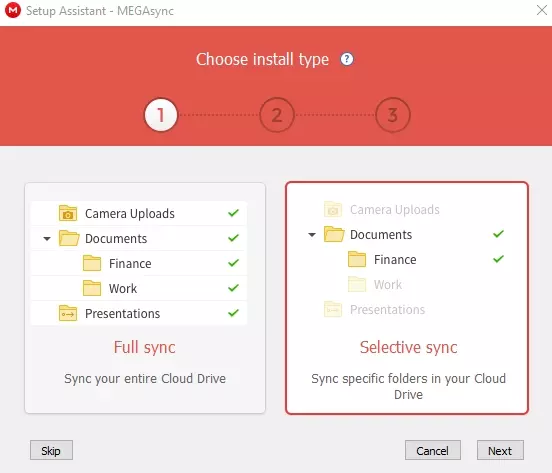Click Finance folder icon in Full sync panel
Image resolution: width=552 pixels, height=473 pixels.
coord(92,263)
